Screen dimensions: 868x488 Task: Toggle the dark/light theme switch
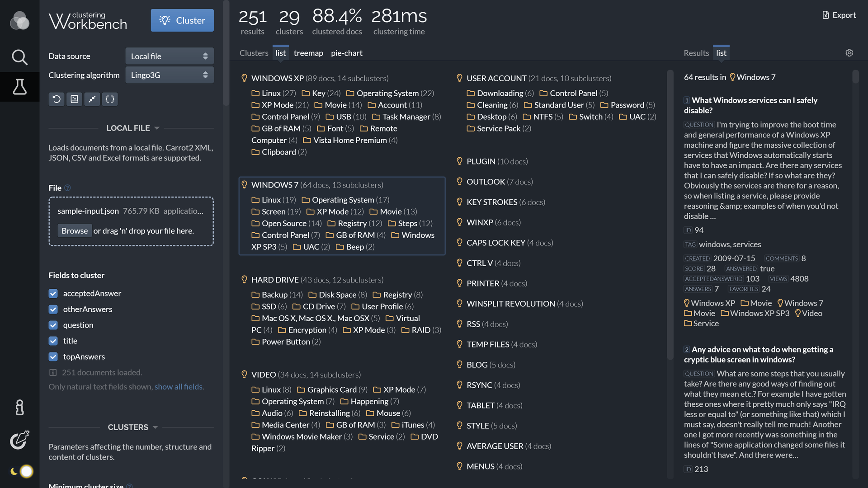pos(21,471)
